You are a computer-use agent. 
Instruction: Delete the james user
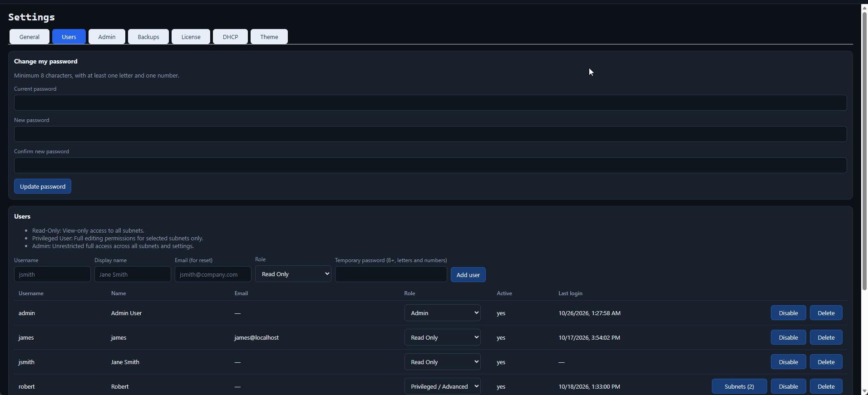826,337
